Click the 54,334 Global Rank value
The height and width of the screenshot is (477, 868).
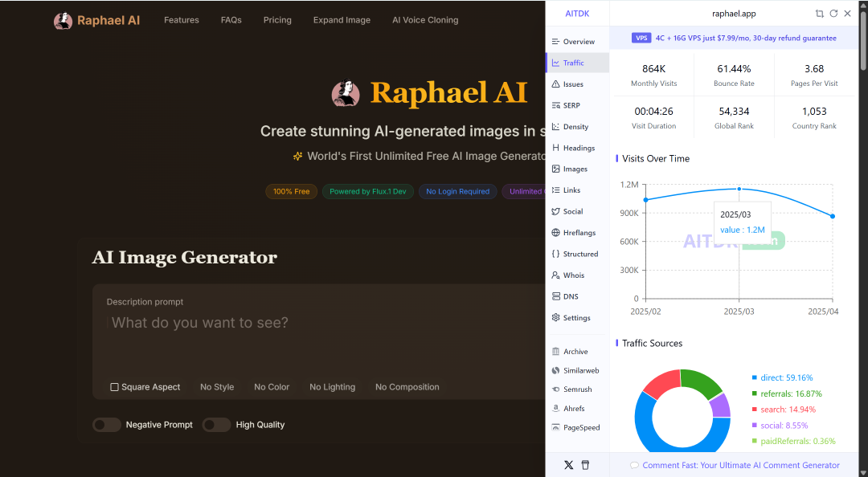point(734,112)
